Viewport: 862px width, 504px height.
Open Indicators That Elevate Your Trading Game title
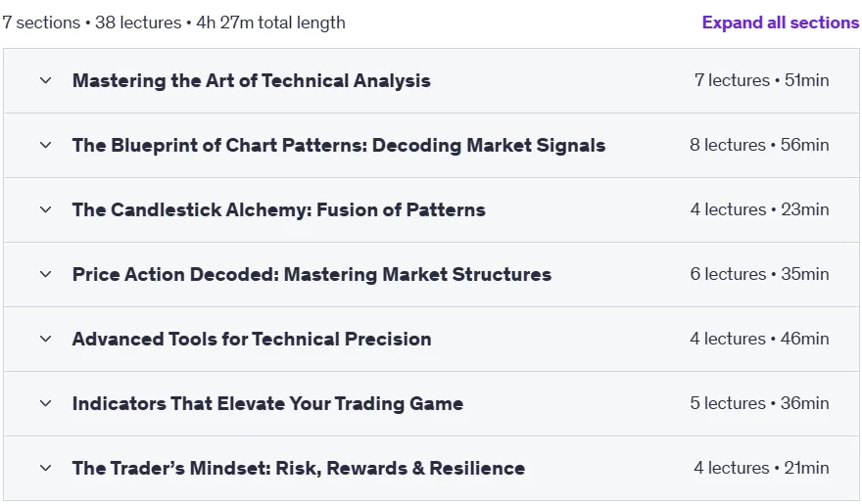click(x=267, y=403)
